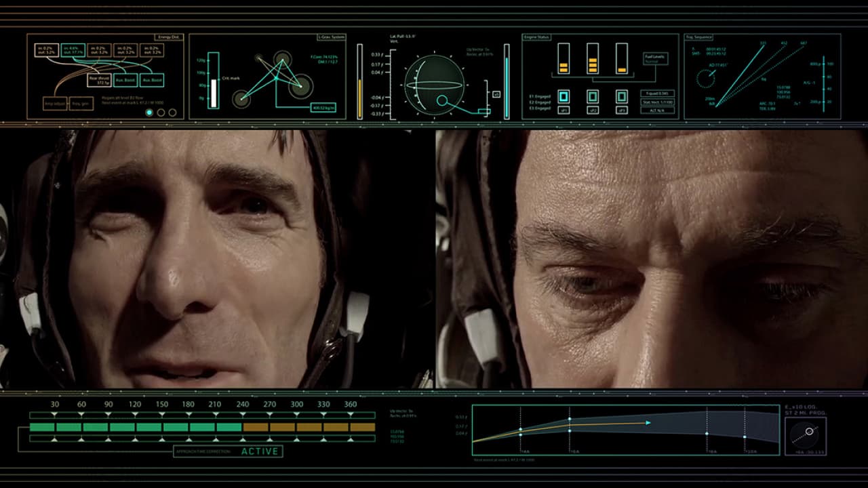Click the bottom-left gravity body node
868x488 pixels.
(x=241, y=99)
